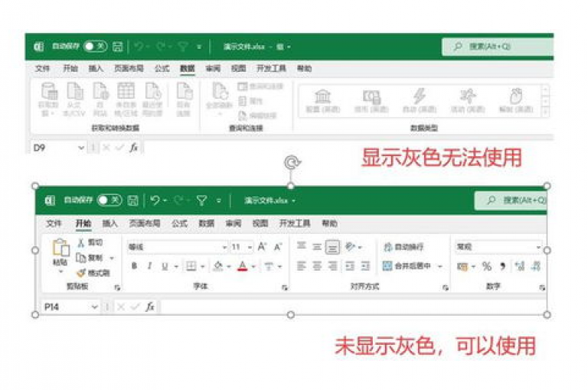The width and height of the screenshot is (588, 390).
Task: Click the comma style icon
Action: click(x=502, y=266)
